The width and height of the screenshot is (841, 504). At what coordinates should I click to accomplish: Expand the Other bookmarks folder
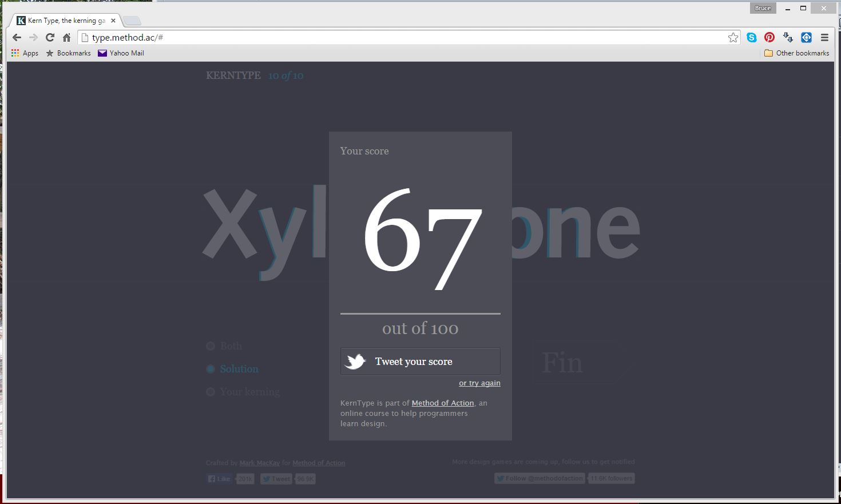click(796, 53)
